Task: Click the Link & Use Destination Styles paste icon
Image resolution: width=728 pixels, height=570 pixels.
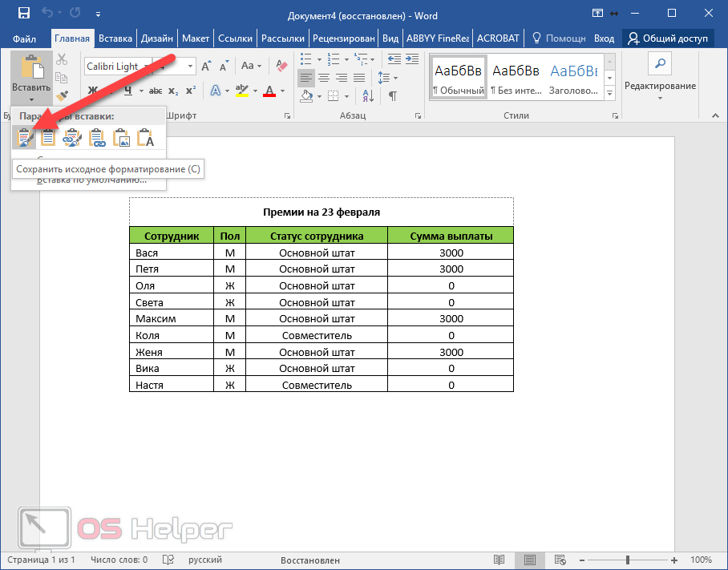Action: pos(97,138)
